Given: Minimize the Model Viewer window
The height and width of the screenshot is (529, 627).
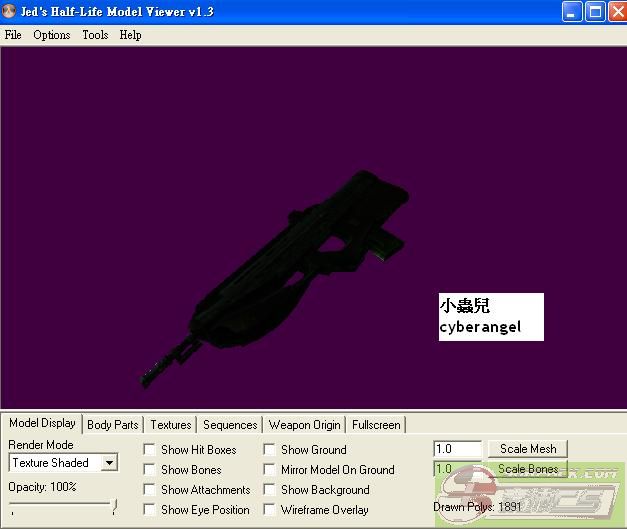Looking at the screenshot, I should pyautogui.click(x=570, y=12).
